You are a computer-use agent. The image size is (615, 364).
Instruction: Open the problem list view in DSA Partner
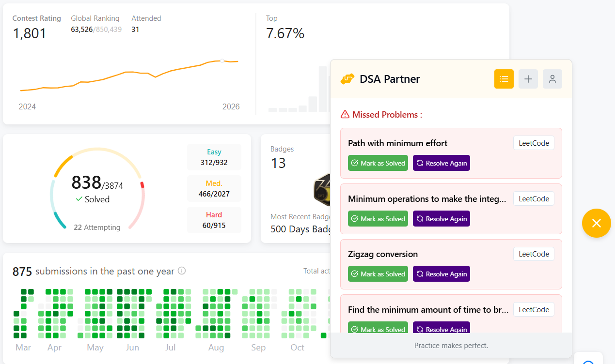point(504,79)
